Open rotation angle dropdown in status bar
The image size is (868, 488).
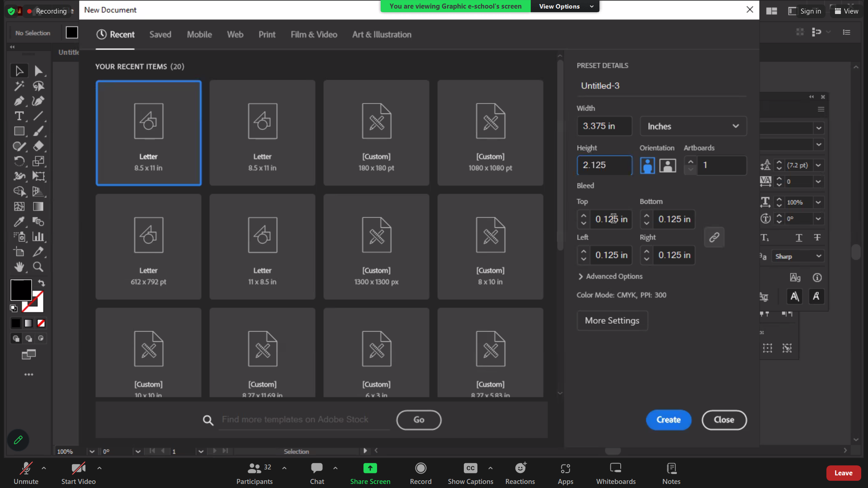coord(138,451)
